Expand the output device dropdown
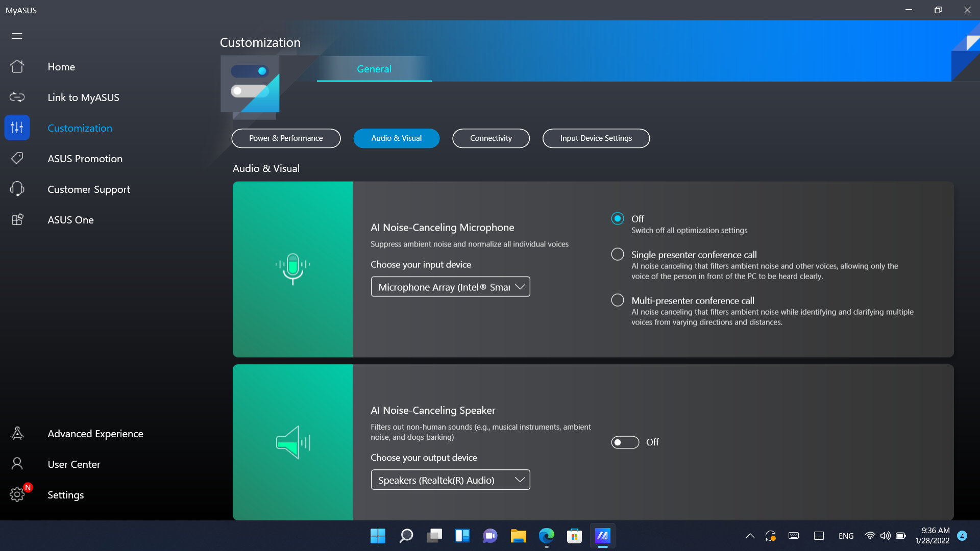This screenshot has width=980, height=551. pyautogui.click(x=450, y=480)
